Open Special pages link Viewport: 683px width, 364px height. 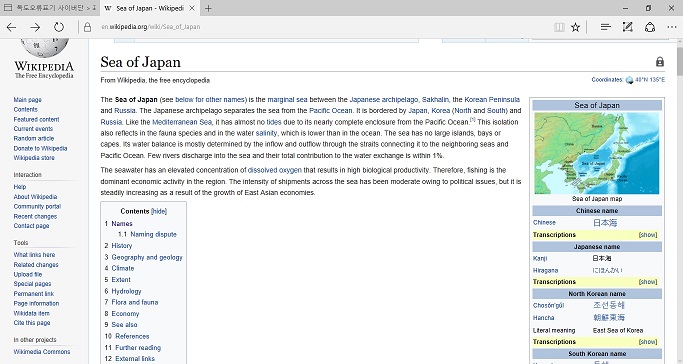32,284
